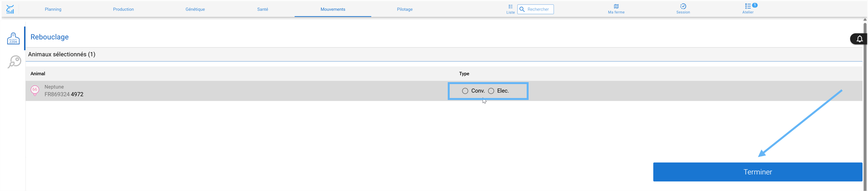Click the Atelier notification badge
The height and width of the screenshot is (191, 868).
pyautogui.click(x=755, y=5)
